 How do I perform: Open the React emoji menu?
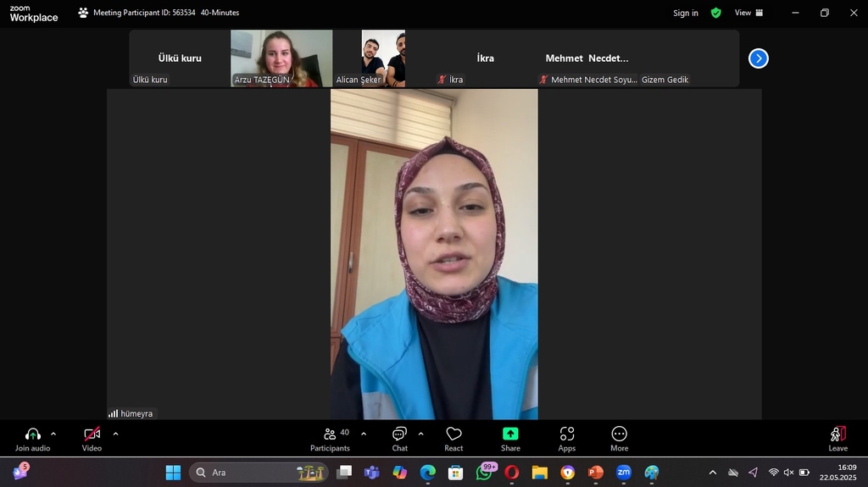click(453, 438)
